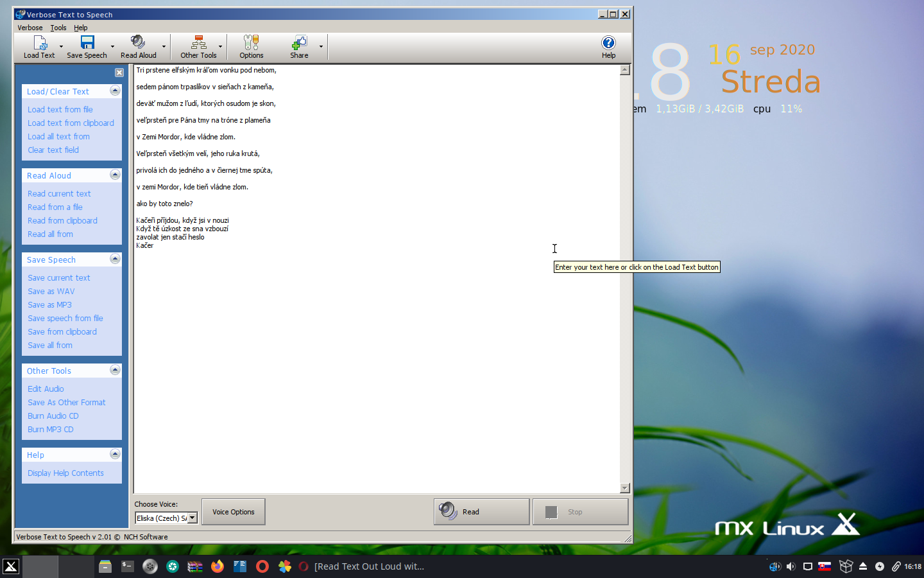This screenshot has height=578, width=924.
Task: Open Opera browser icon in taskbar
Action: pyautogui.click(x=262, y=566)
